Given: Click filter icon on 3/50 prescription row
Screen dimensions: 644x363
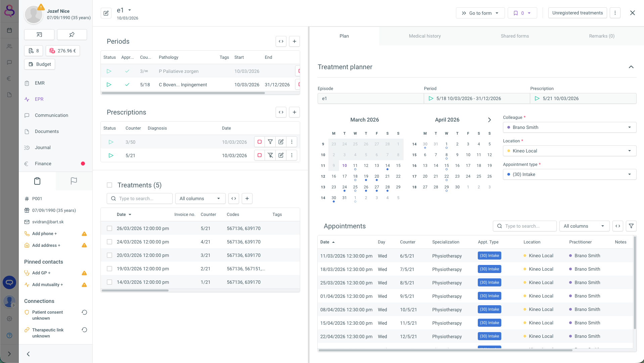Looking at the screenshot, I should click(270, 142).
